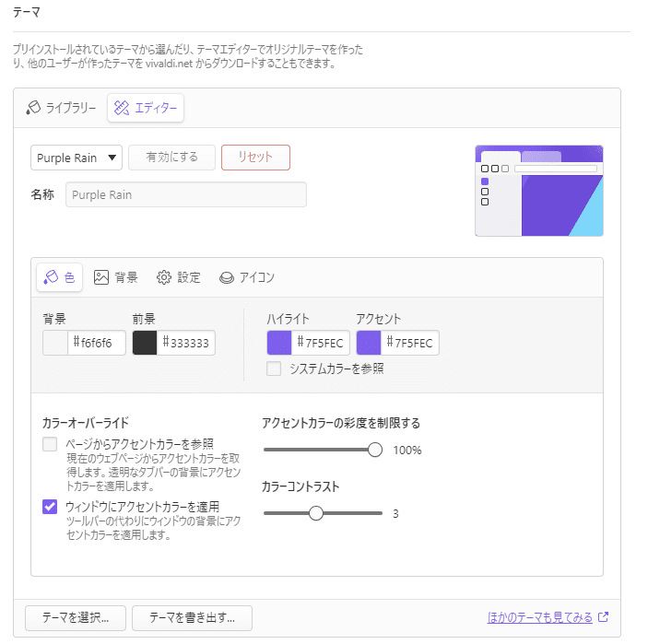This screenshot has width=648, height=644.
Task: Click the icon beside アイコン tab label
Action: (x=227, y=277)
